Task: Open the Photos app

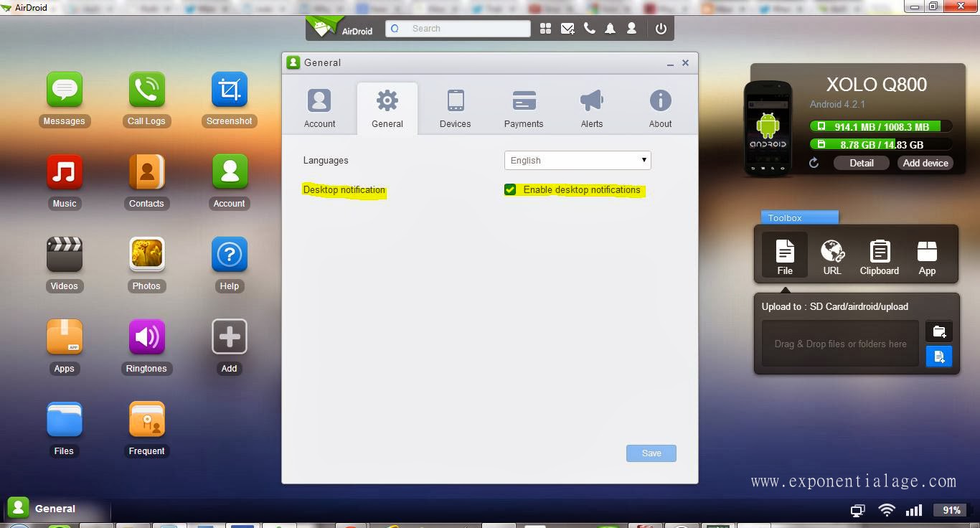Action: click(146, 254)
